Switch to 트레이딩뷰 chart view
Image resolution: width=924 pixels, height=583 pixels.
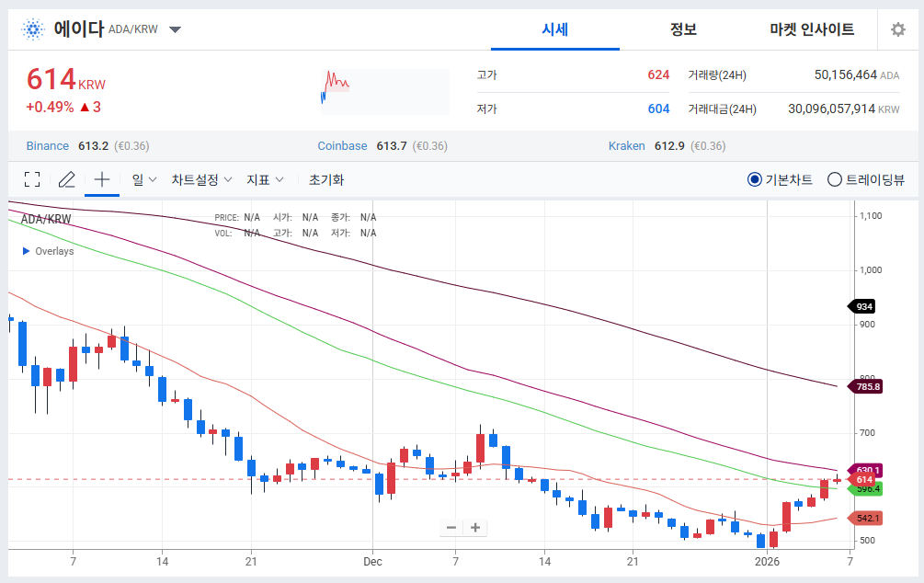[833, 178]
